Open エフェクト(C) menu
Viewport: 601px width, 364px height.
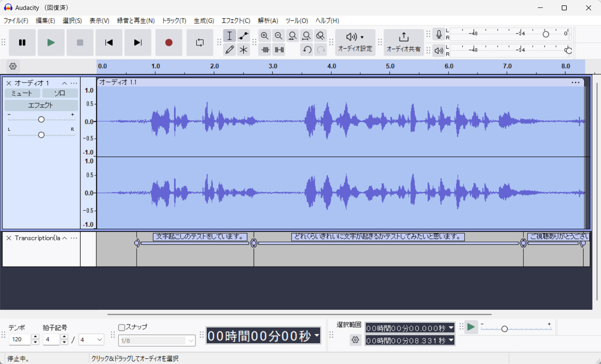[x=236, y=21]
